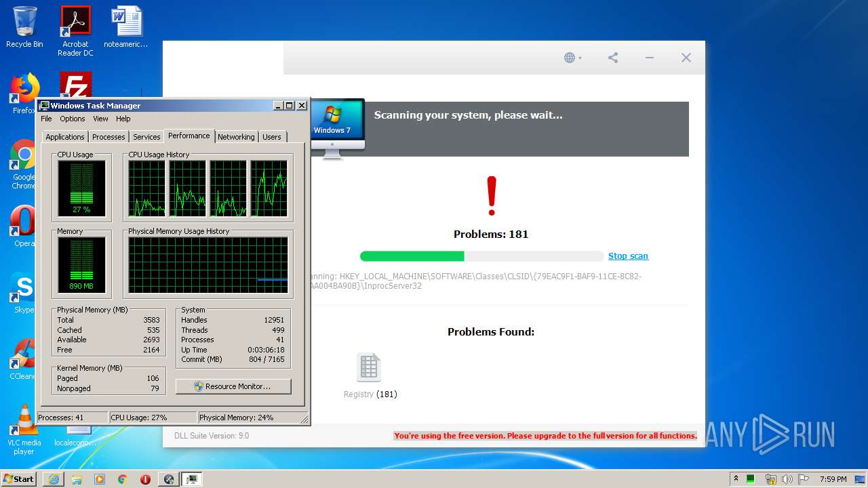Click the Action Center flag icon
The width and height of the screenshot is (868, 488).
click(x=805, y=479)
